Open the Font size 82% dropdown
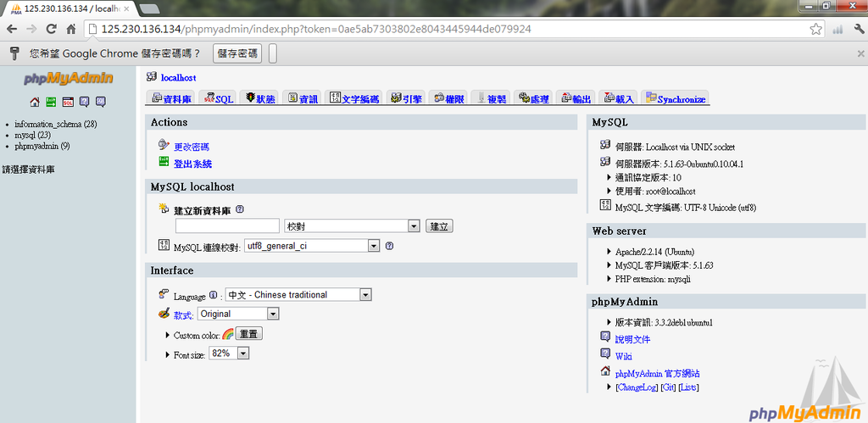 pos(229,353)
